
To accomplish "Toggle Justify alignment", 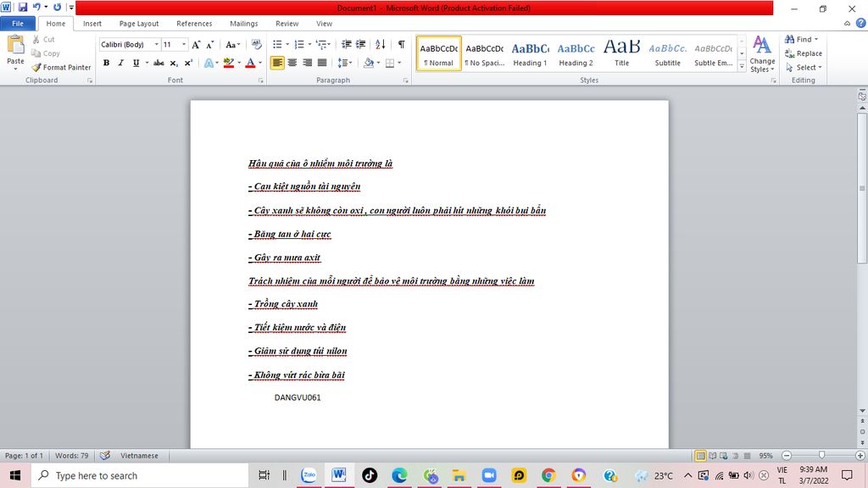I will [322, 63].
